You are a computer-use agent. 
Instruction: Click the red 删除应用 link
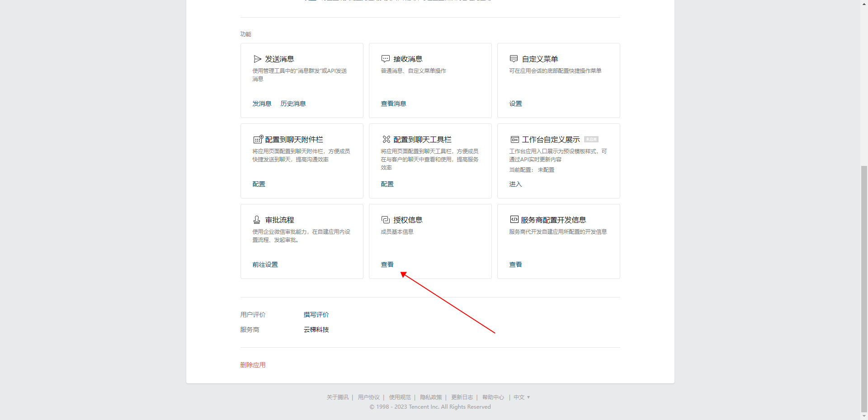pos(253,365)
